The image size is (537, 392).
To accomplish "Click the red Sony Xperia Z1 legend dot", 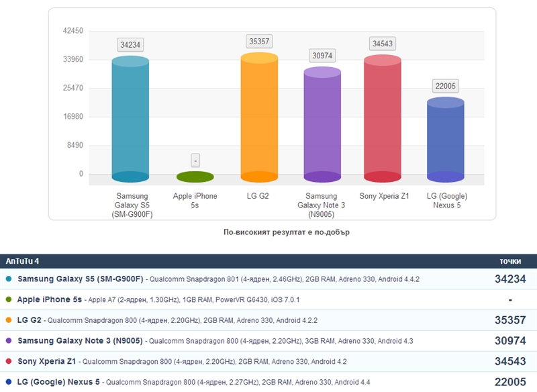I will click(x=8, y=361).
